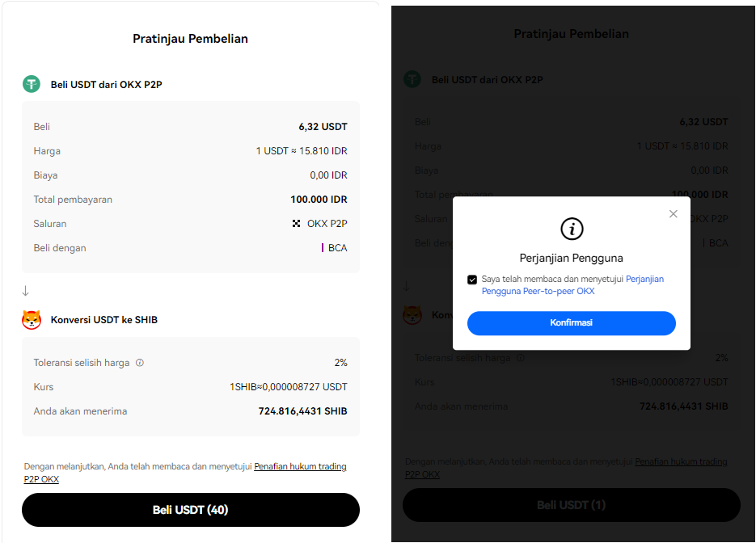Click the black Beli USDT (40) button
Screen dimensions: 756x543
pyautogui.click(x=190, y=510)
